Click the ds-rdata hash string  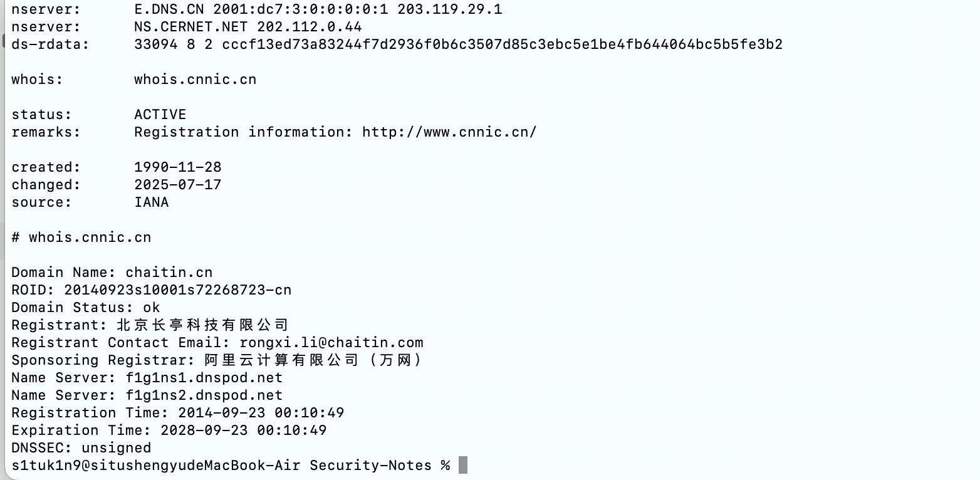502,44
